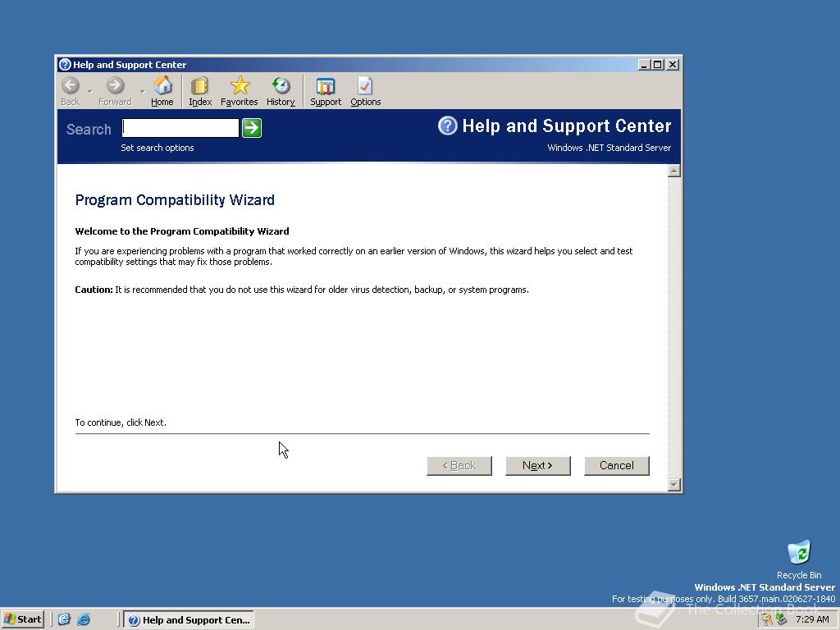This screenshot has height=630, width=840.
Task: Click the Next button in wizard
Action: [538, 466]
